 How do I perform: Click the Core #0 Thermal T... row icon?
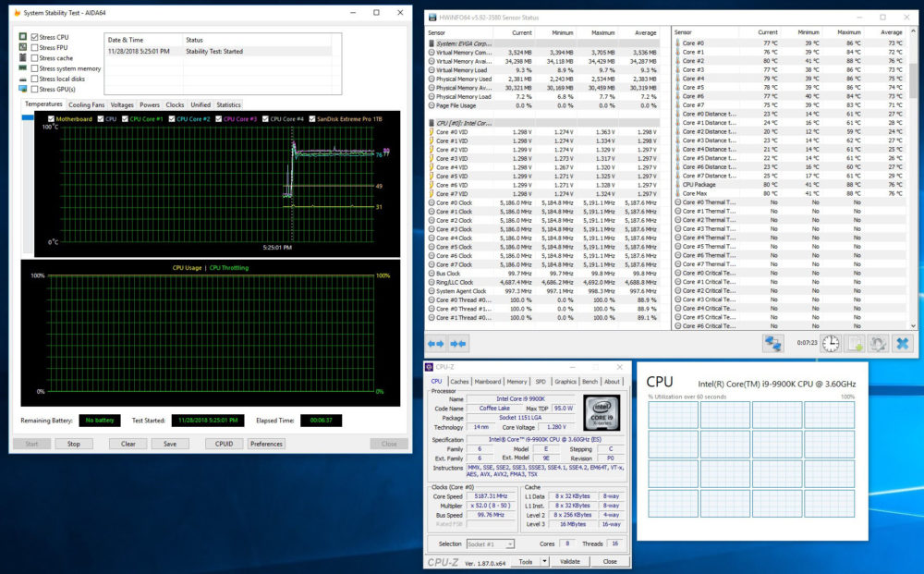(x=677, y=202)
